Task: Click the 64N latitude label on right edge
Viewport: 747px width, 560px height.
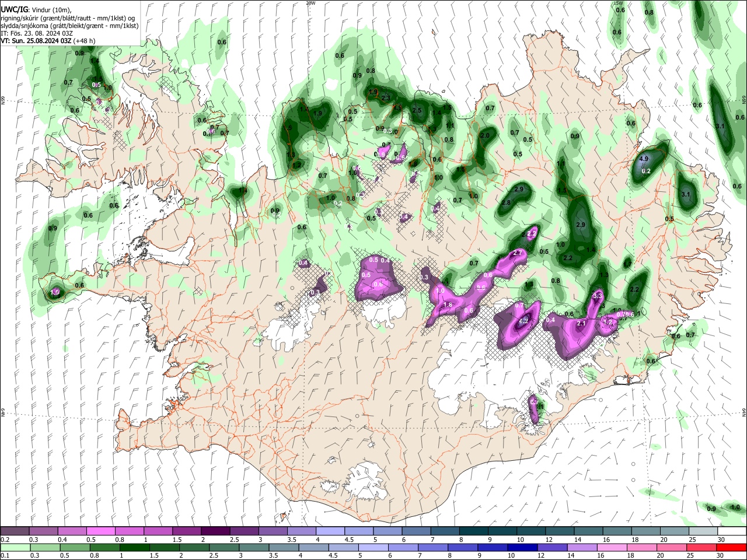Action: click(x=744, y=411)
